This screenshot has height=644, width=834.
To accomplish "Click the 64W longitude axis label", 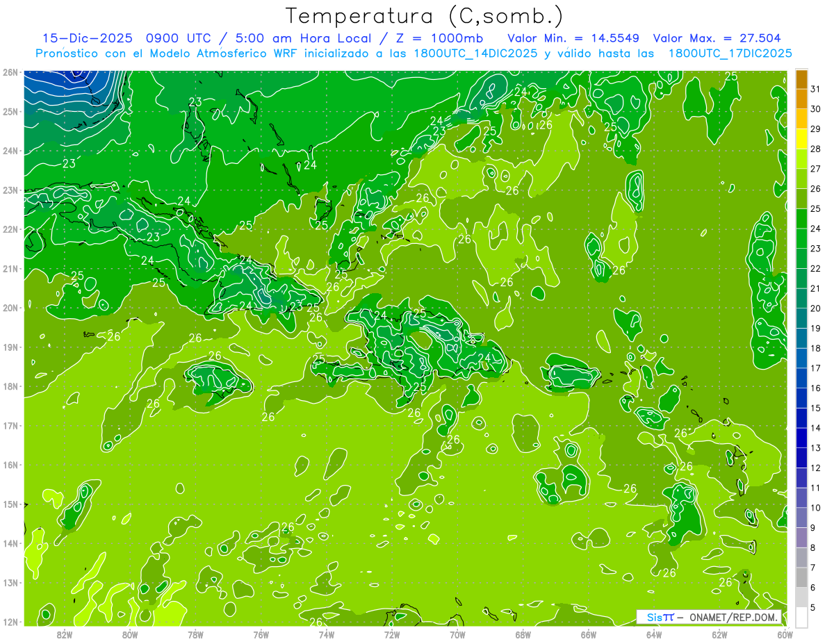I will pos(654,634).
